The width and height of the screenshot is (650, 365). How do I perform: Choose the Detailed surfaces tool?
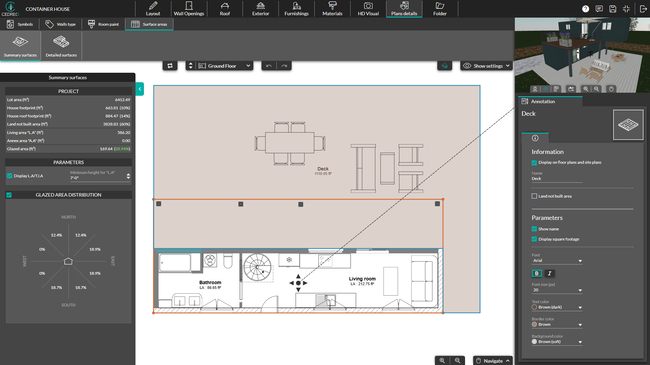tap(61, 46)
